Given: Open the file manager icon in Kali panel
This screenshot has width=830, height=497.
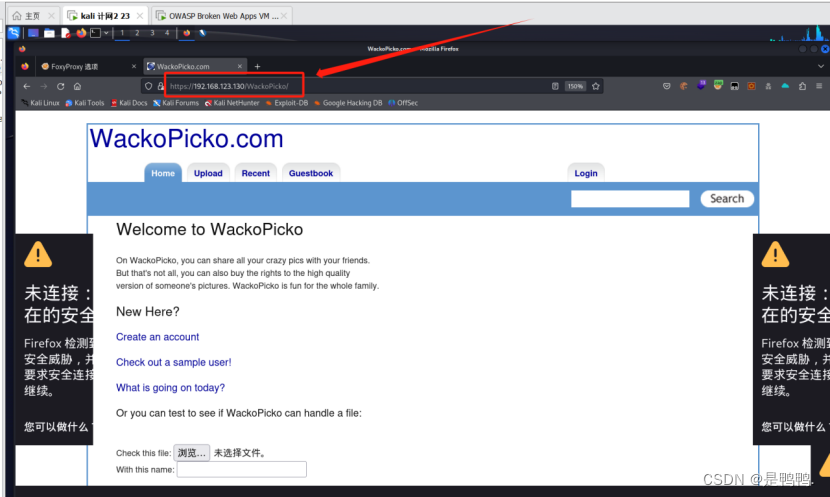Looking at the screenshot, I should [49, 33].
